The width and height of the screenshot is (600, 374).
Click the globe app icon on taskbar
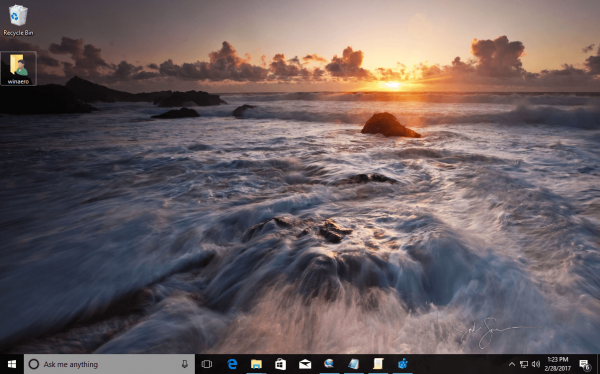tap(329, 364)
